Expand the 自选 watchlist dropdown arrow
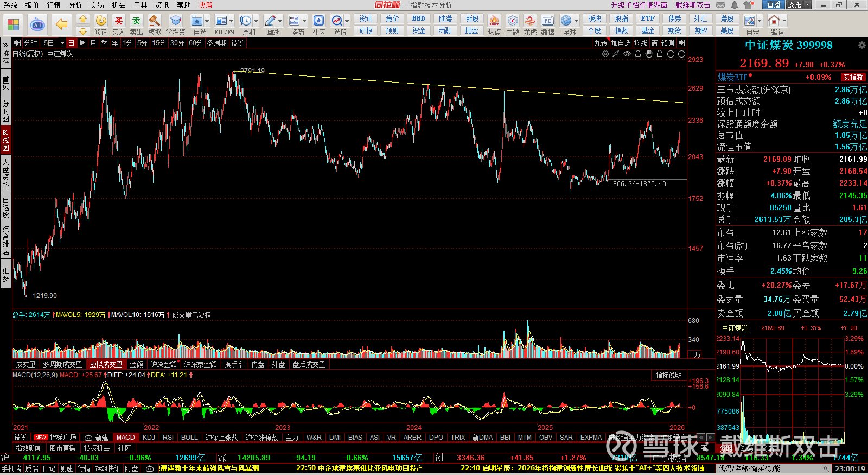Image resolution: width=868 pixels, height=475 pixels. point(207,21)
